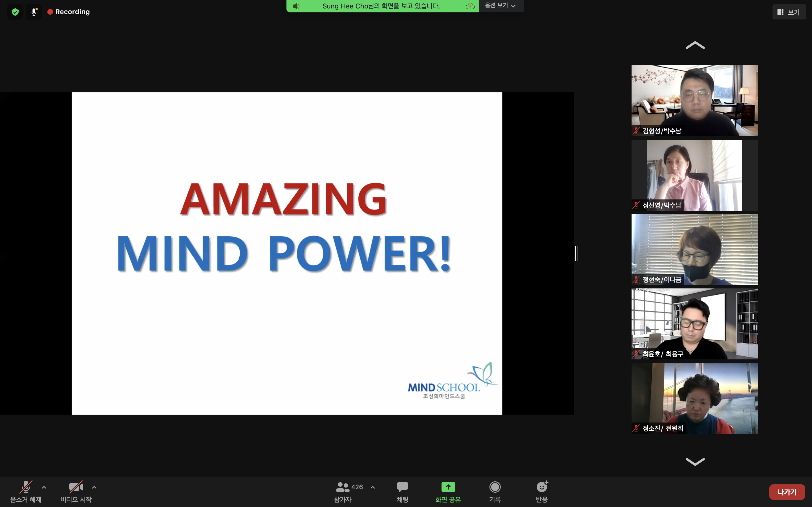812x507 pixels.
Task: Click the microphone status icon at top
Action: [34, 12]
